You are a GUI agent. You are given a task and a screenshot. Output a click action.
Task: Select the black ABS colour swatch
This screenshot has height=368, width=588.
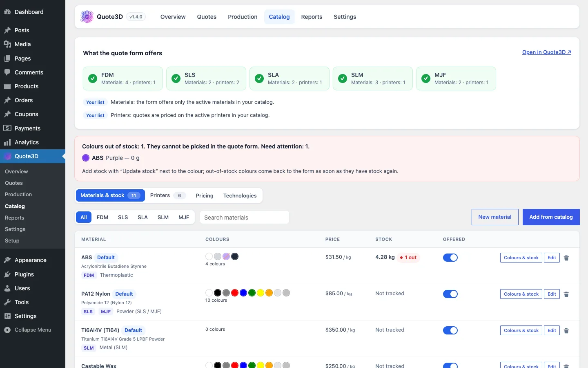(x=235, y=256)
